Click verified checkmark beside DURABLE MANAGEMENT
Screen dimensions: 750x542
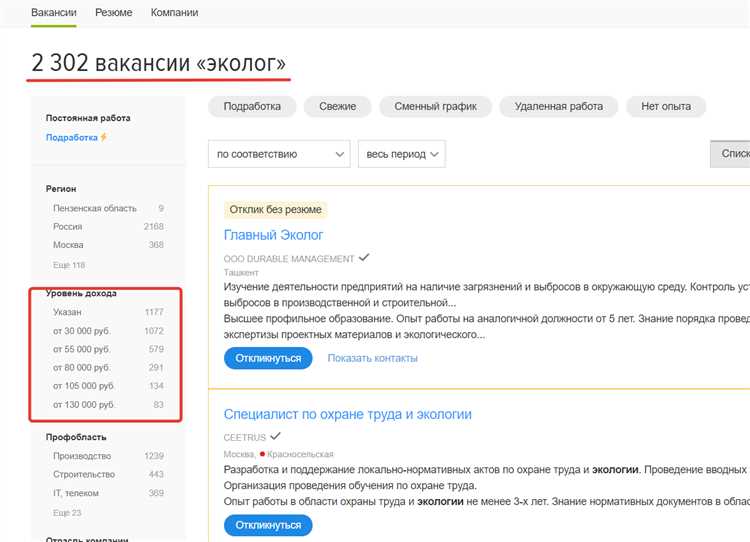point(364,257)
